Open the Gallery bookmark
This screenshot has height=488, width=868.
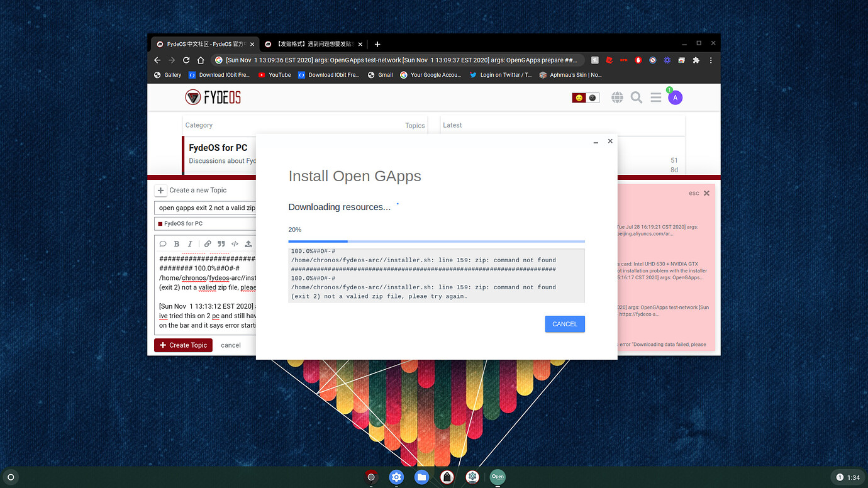coord(168,75)
